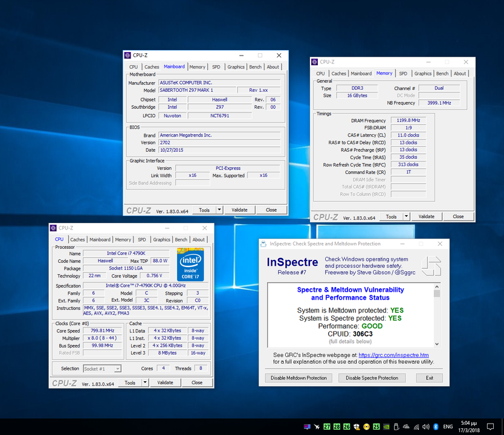
Task: Switch to Graphics tab in Memory window
Action: pyautogui.click(x=422, y=74)
